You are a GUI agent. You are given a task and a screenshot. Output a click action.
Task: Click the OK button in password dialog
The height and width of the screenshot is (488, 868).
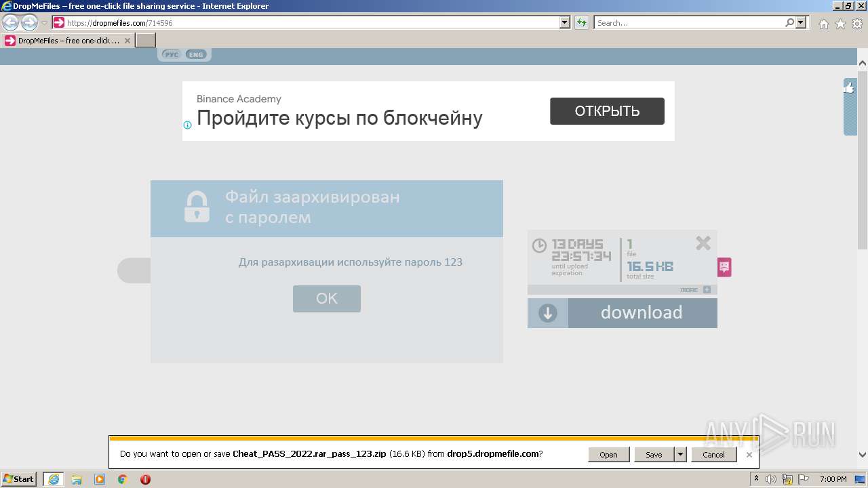(x=327, y=299)
